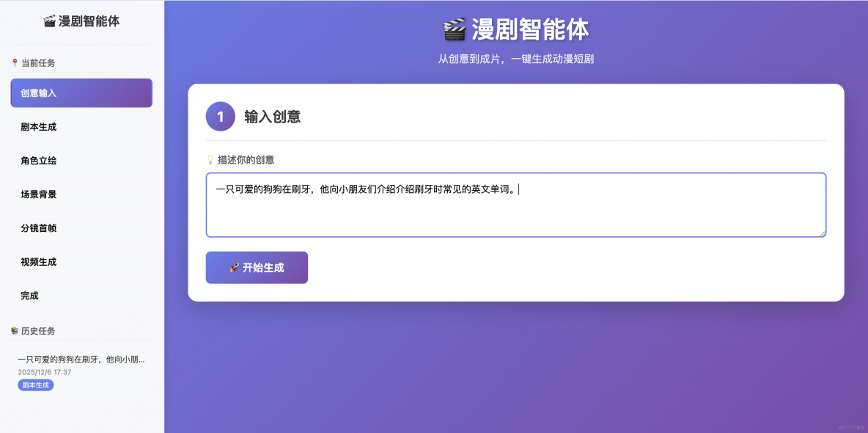The width and height of the screenshot is (868, 433).
Task: Click the clapperboard icon in the page header
Action: 454,31
